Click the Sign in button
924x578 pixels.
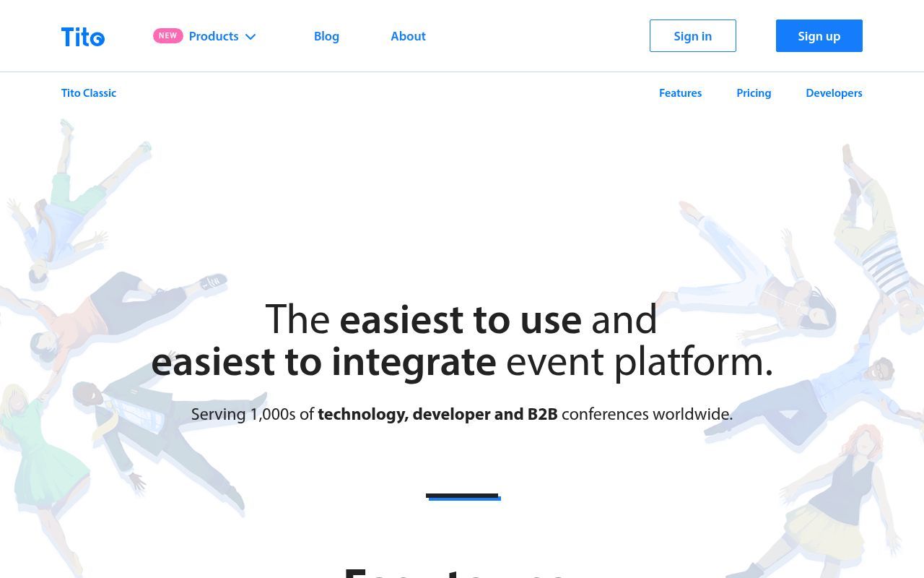[693, 36]
